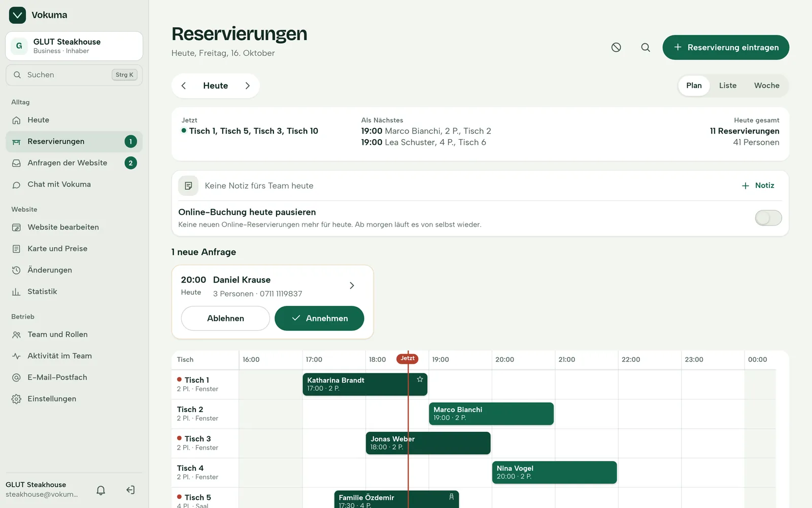The image size is (812, 508).
Task: Click the 20:00 column header
Action: (x=504, y=360)
